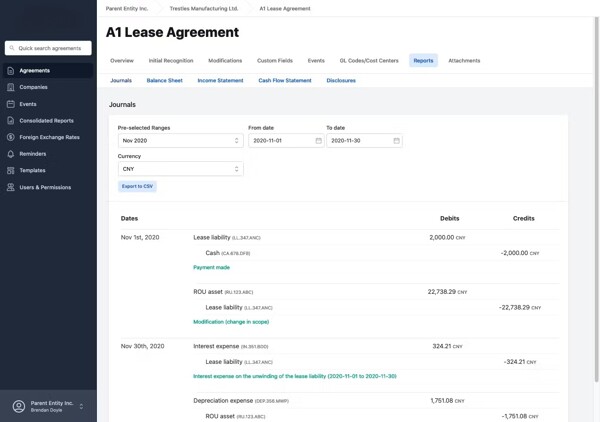Open the Currency dropdown showing CNY

pyautogui.click(x=180, y=169)
